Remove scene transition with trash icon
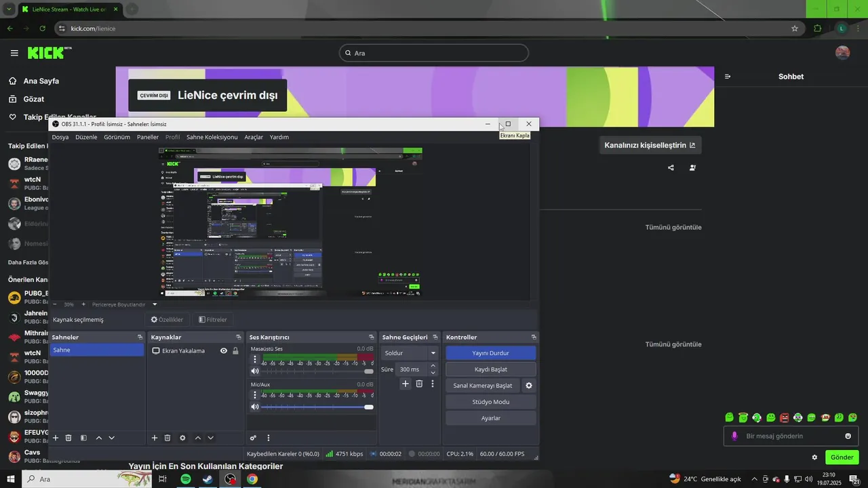 pyautogui.click(x=419, y=384)
